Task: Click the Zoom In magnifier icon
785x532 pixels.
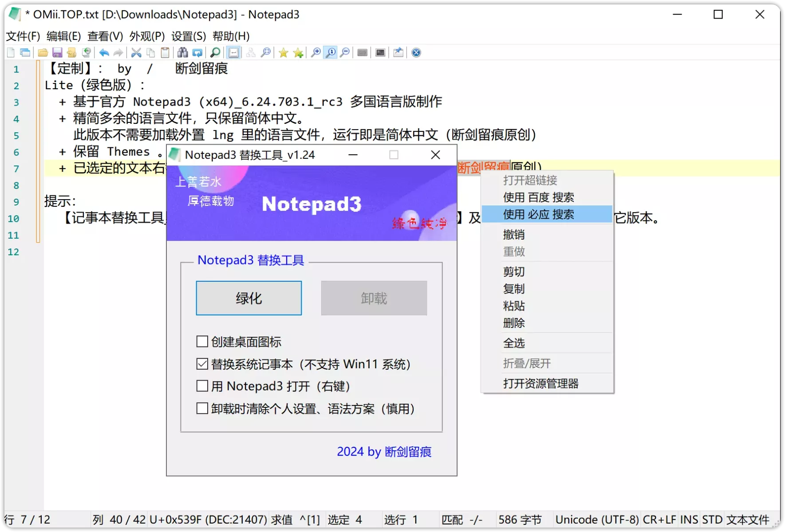Action: coord(316,52)
